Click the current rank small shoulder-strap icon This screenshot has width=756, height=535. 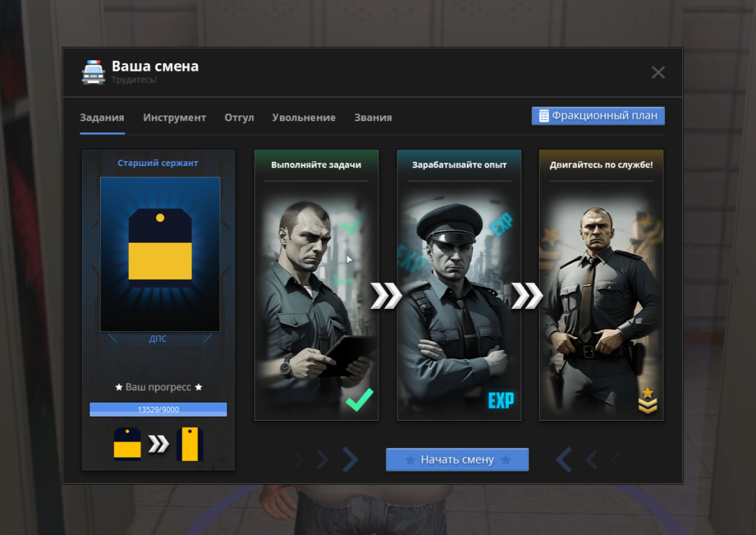pyautogui.click(x=127, y=443)
